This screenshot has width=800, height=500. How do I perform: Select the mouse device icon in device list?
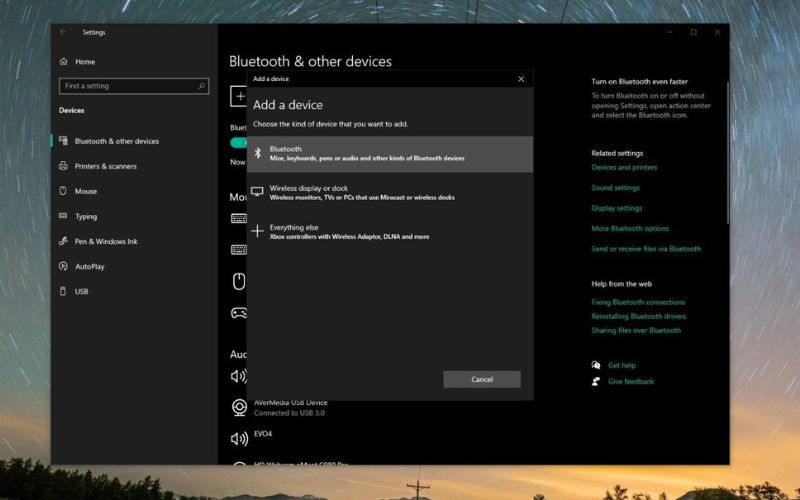pyautogui.click(x=239, y=281)
